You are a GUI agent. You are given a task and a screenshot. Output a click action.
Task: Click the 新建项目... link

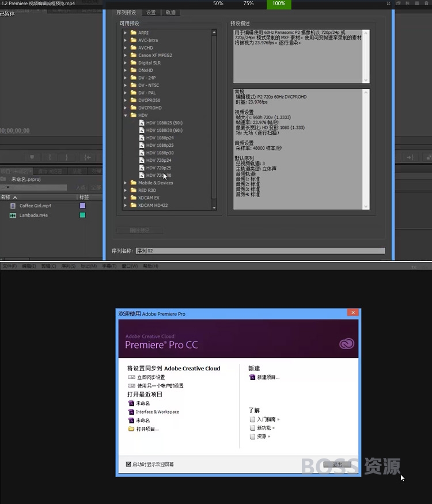pyautogui.click(x=268, y=377)
